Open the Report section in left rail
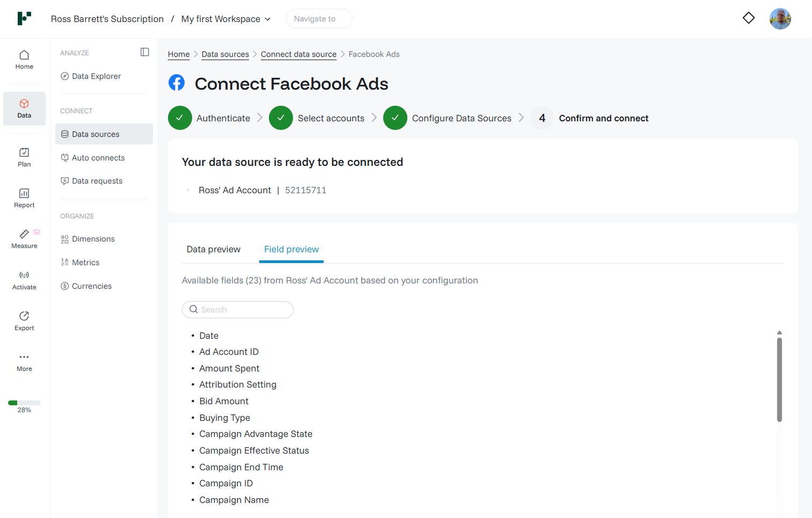Screen dimensions: 812x518 [24, 199]
